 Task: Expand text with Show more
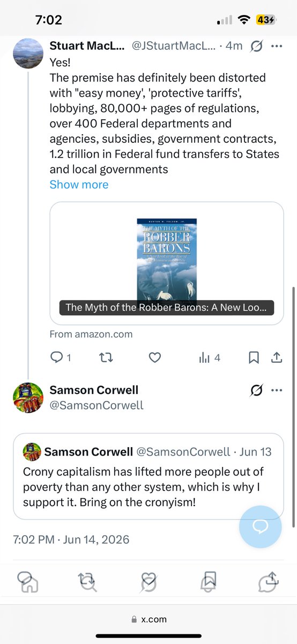point(79,185)
